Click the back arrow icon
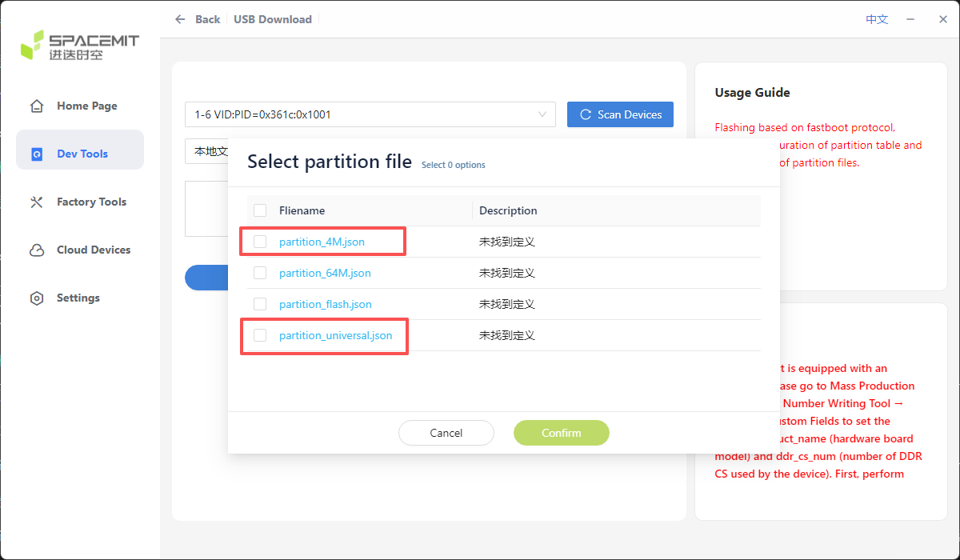Image resolution: width=960 pixels, height=560 pixels. [x=180, y=19]
